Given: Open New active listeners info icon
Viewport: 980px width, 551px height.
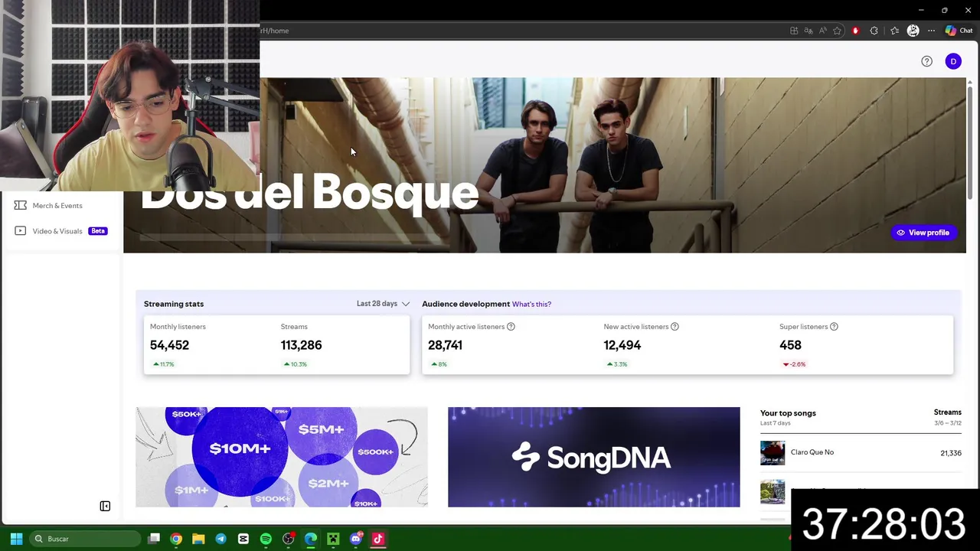Looking at the screenshot, I should (675, 327).
